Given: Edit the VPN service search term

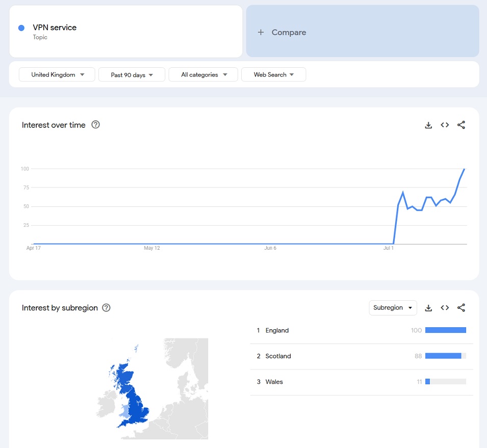Looking at the screenshot, I should pyautogui.click(x=126, y=32).
